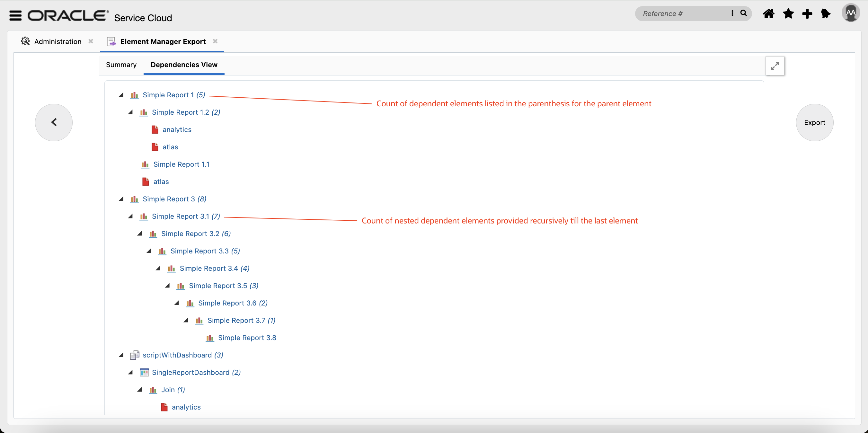Image resolution: width=868 pixels, height=433 pixels.
Task: Open the Simple Report 3.1 (7) link
Action: [x=186, y=216]
